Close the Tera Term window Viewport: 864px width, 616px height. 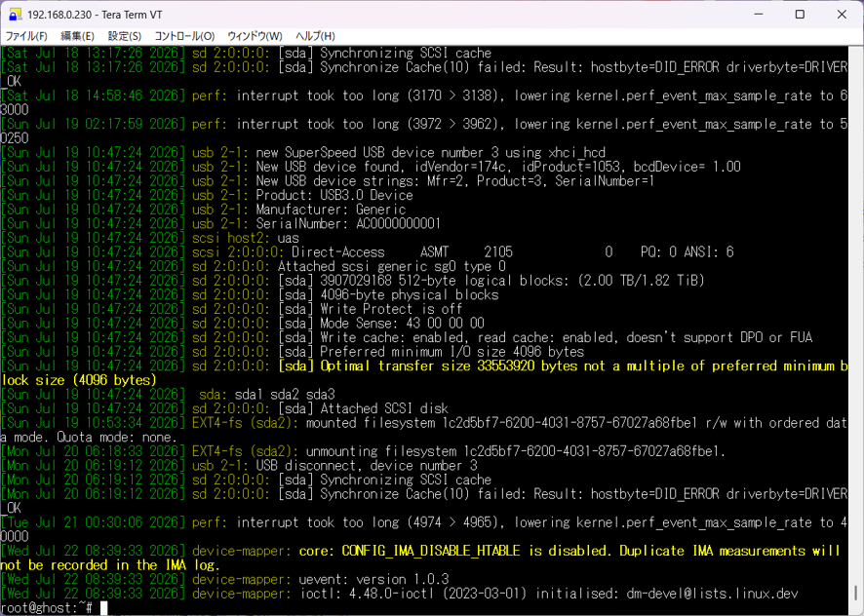[x=842, y=15]
